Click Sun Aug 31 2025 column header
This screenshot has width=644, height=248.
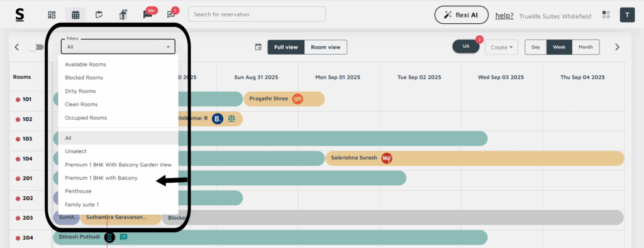tap(257, 77)
